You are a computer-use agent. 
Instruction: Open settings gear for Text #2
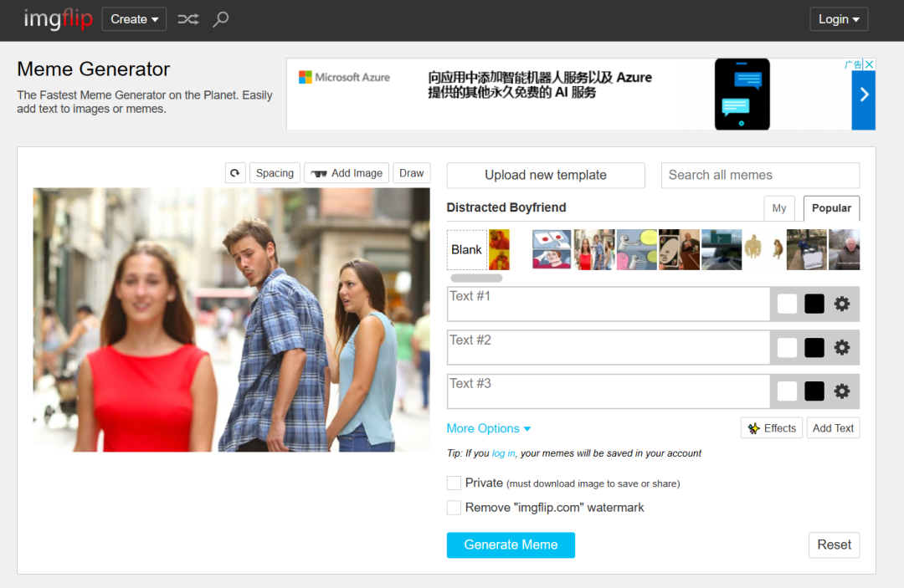[842, 347]
